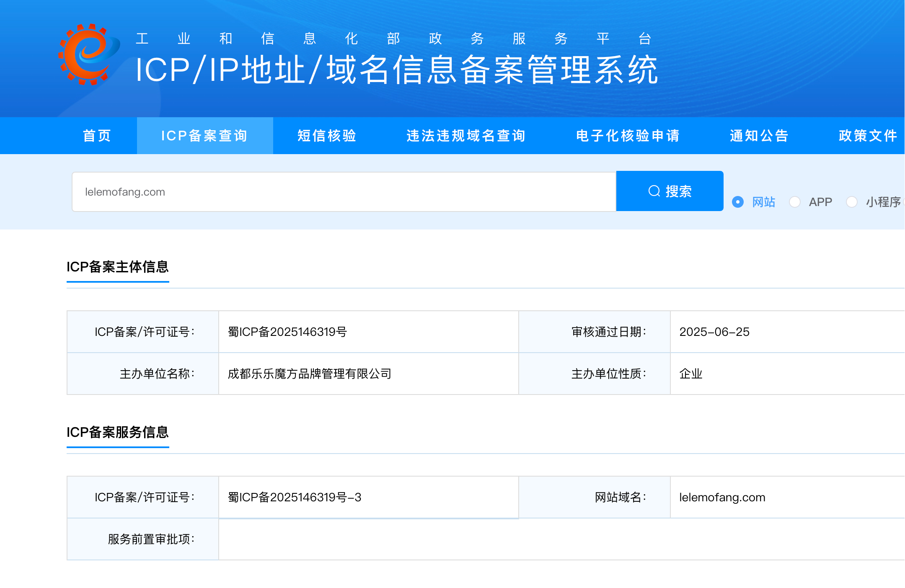Viewport: 905px width, 588px height.
Task: Select the 小程序 radio button
Action: point(852,202)
